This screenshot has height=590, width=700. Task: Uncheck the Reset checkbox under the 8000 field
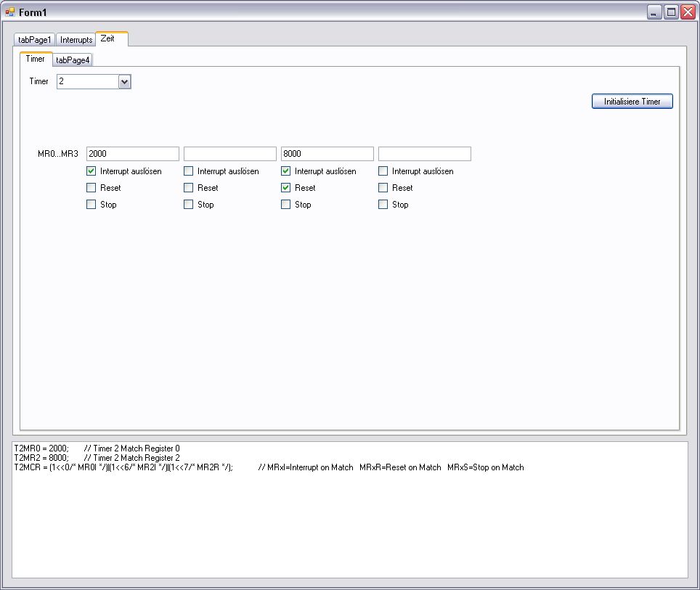[286, 188]
